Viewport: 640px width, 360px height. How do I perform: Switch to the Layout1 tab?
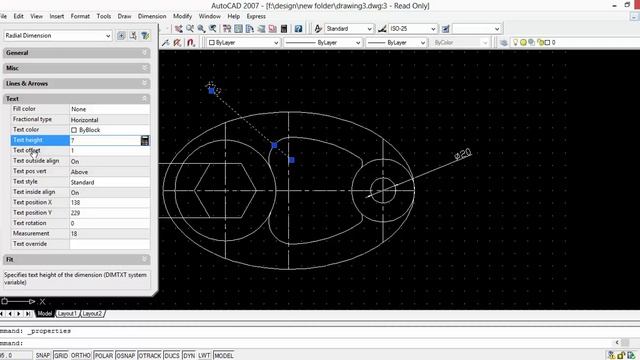pos(67,313)
